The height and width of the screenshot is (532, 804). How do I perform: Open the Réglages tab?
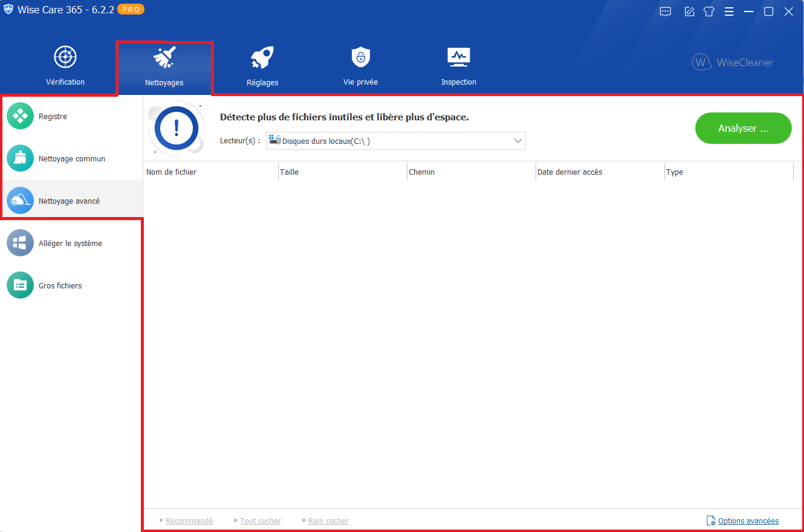pyautogui.click(x=262, y=66)
